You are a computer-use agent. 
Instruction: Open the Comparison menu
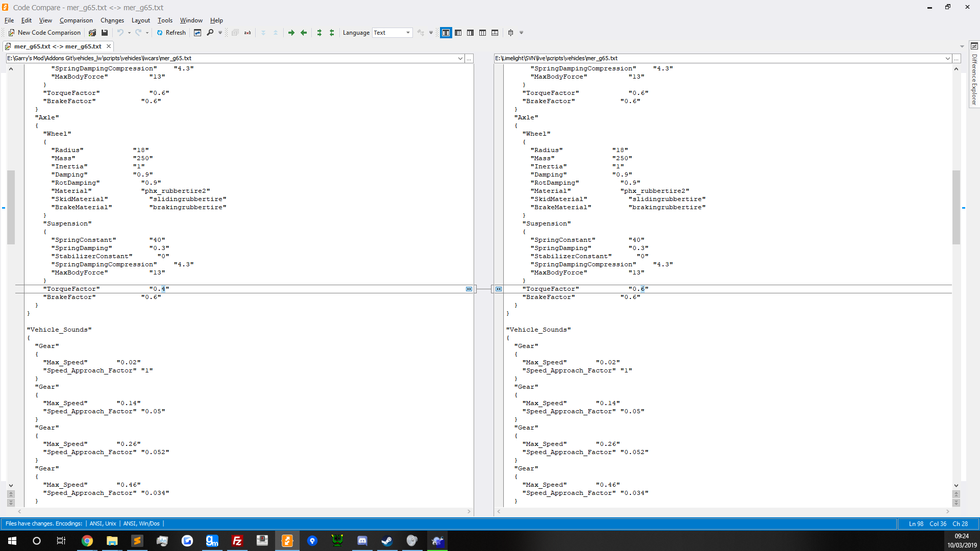point(76,20)
